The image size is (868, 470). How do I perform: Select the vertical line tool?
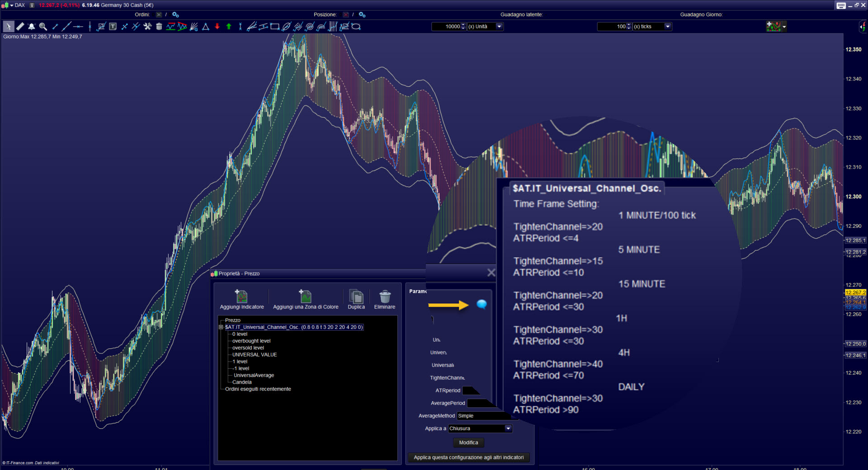[x=90, y=27]
